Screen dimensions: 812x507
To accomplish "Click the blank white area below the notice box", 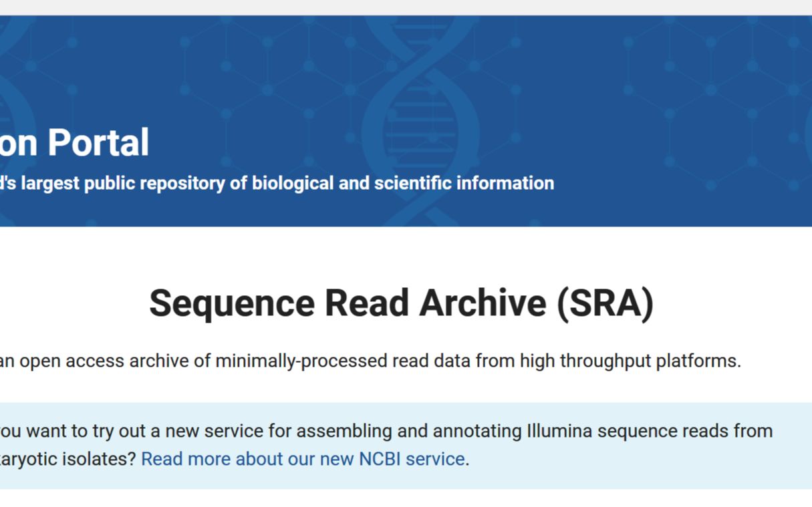I will pyautogui.click(x=406, y=498).
